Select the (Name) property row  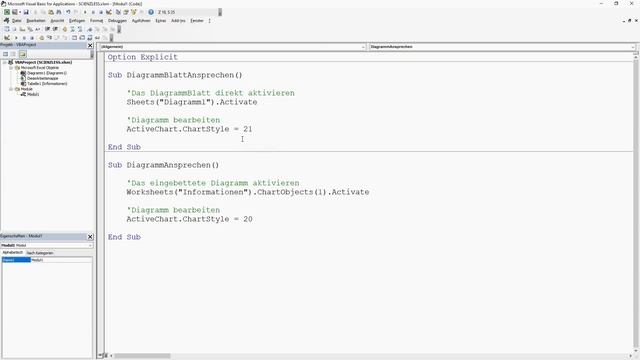coord(16,260)
